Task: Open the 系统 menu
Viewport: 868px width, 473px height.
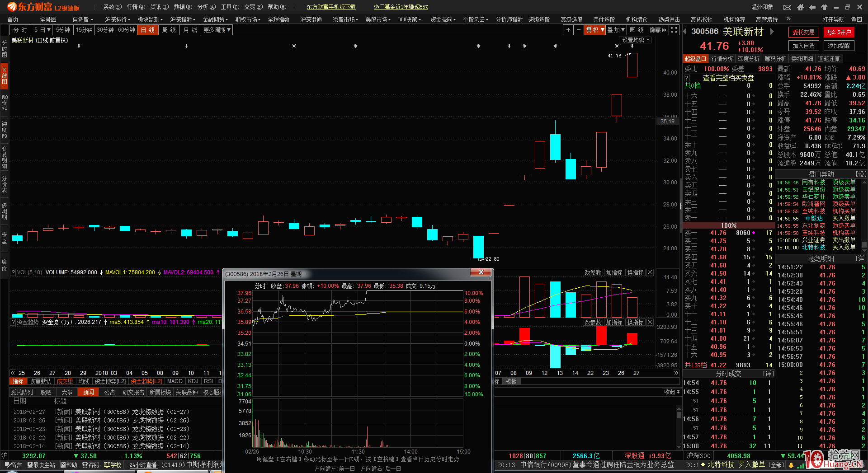Action: (x=113, y=7)
